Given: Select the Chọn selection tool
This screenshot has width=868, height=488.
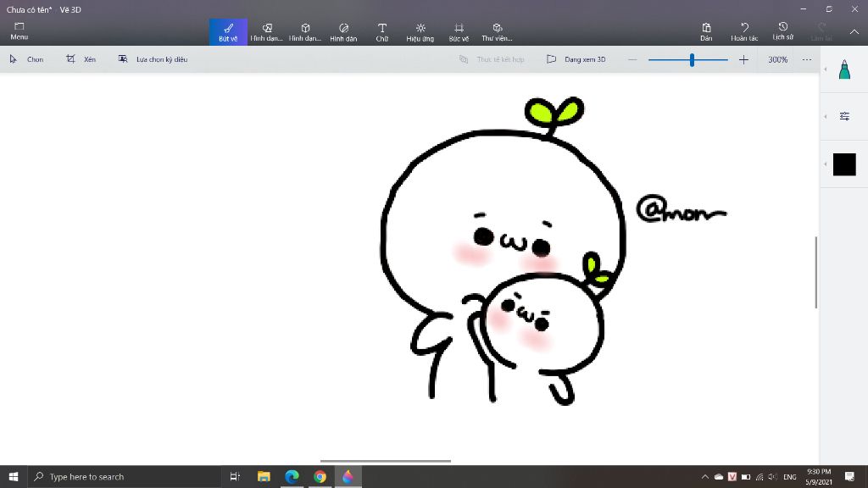Looking at the screenshot, I should 26,59.
